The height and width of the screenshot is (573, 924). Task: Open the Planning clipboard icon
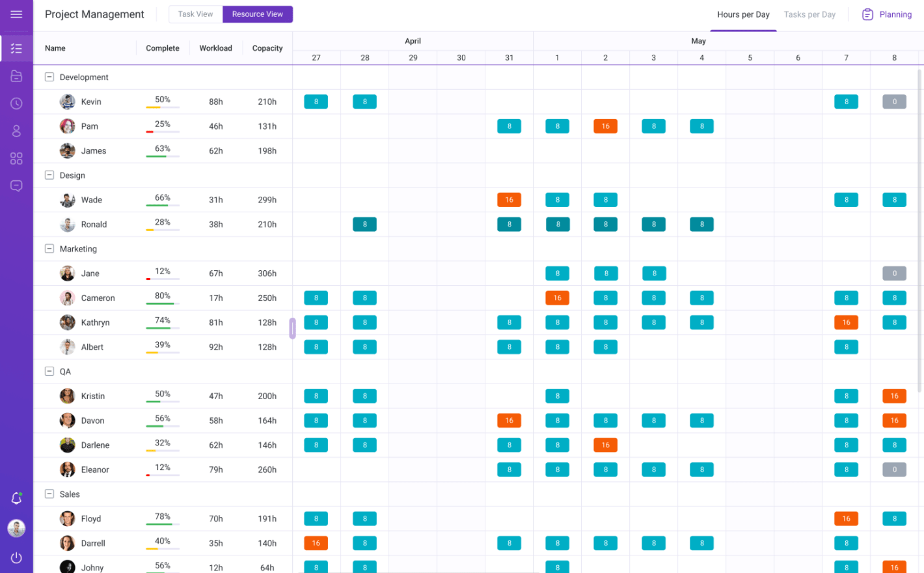tap(867, 14)
